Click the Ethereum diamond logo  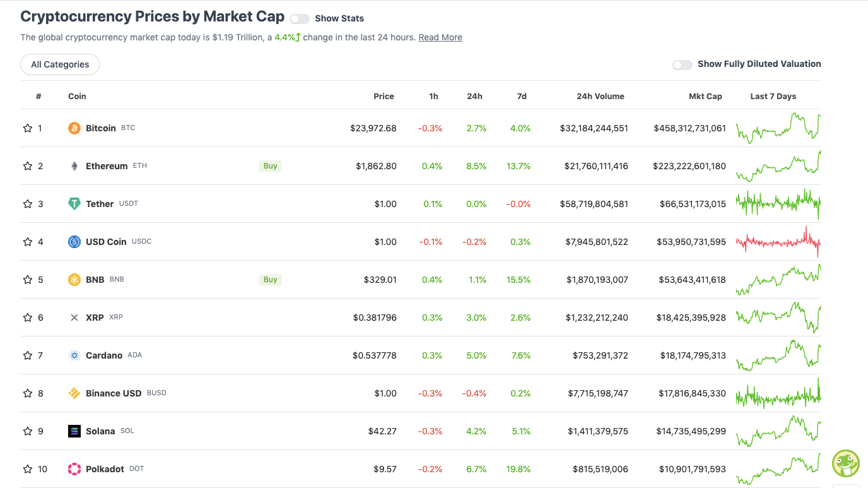(74, 166)
